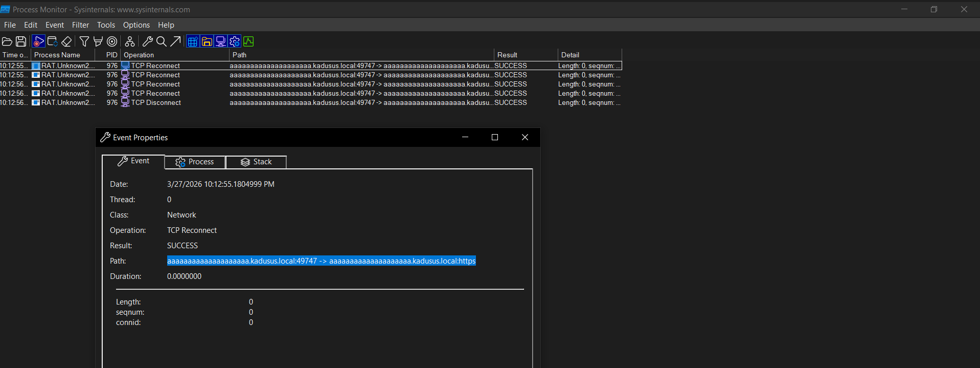Toggle the Autoscroll toolbar icon
Screen dimensions: 980x368
(x=52, y=41)
